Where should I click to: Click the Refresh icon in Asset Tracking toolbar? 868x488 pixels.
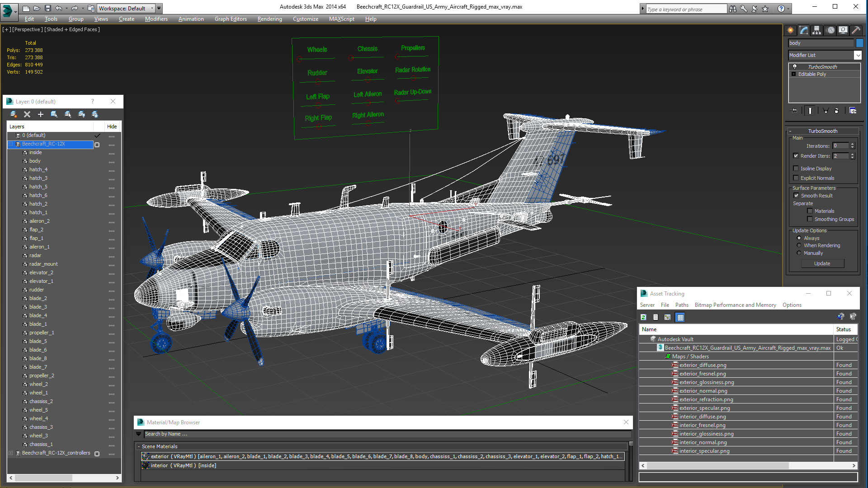tap(643, 317)
